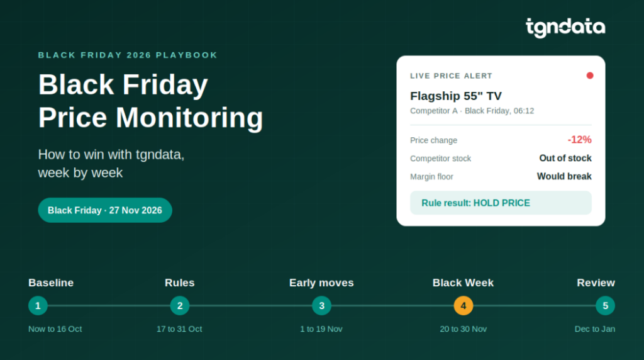Select timeline step 3 circle
This screenshot has height=360, width=644.
pos(321,306)
